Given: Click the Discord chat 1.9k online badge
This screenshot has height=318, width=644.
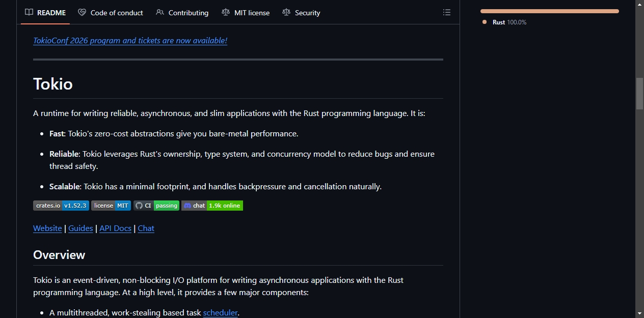Looking at the screenshot, I should pyautogui.click(x=212, y=206).
